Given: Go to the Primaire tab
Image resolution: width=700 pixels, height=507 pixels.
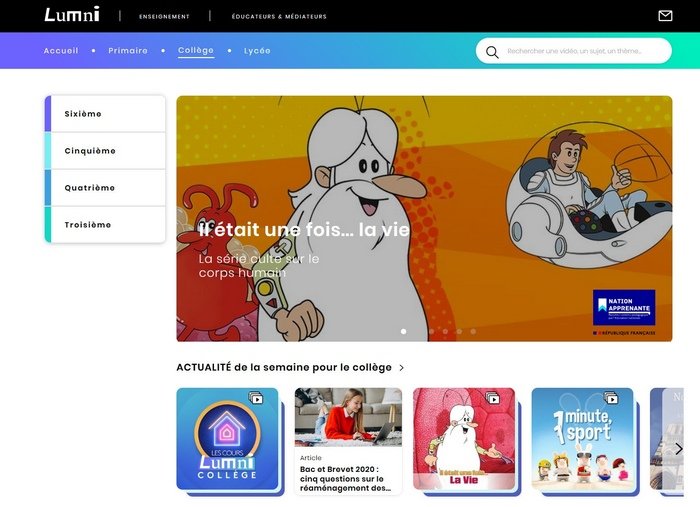Looking at the screenshot, I should [128, 51].
